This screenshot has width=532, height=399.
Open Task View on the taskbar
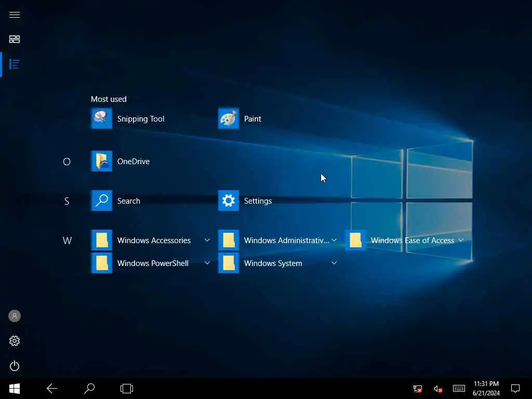(127, 389)
